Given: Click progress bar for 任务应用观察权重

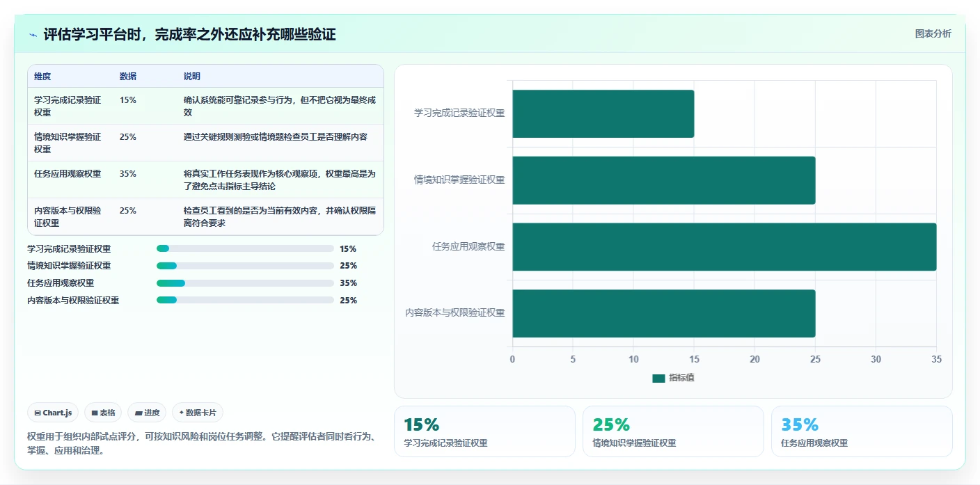Looking at the screenshot, I should (x=245, y=283).
